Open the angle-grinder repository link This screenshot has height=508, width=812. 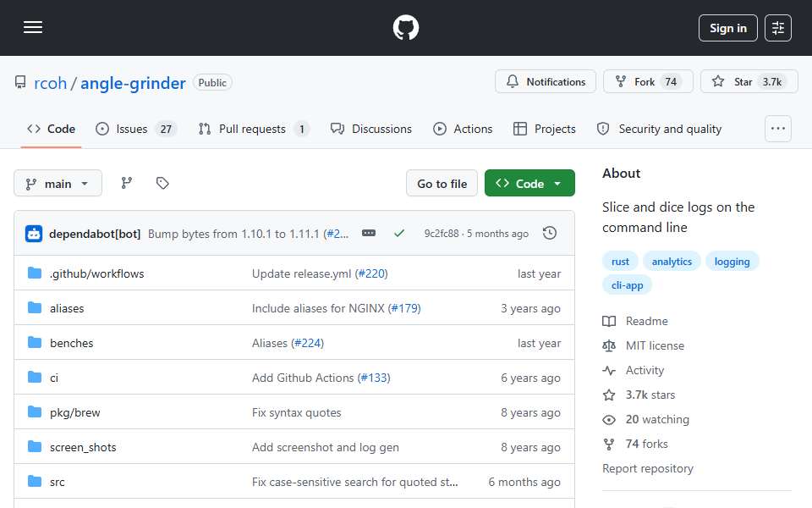tap(133, 83)
